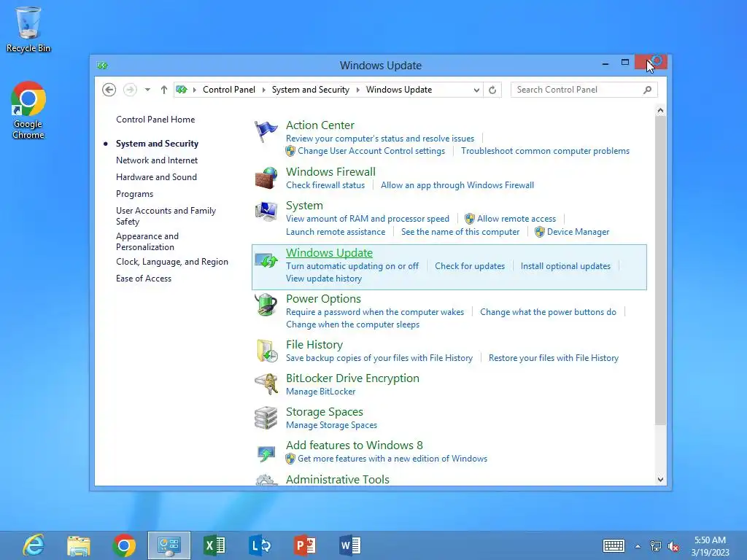Select Clock, Language, and Region
This screenshot has width=747, height=560.
[172, 262]
